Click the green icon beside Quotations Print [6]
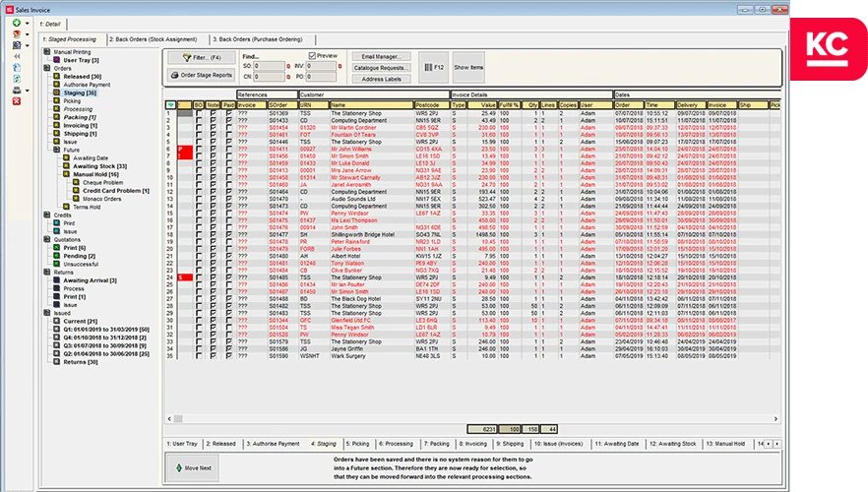Image resolution: width=868 pixels, height=492 pixels. coord(56,248)
